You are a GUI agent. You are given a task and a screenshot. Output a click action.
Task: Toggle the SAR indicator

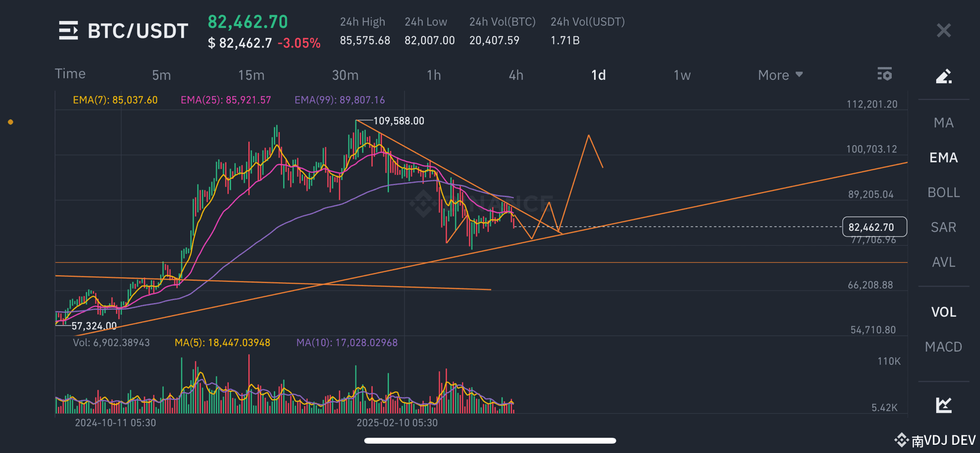(943, 227)
